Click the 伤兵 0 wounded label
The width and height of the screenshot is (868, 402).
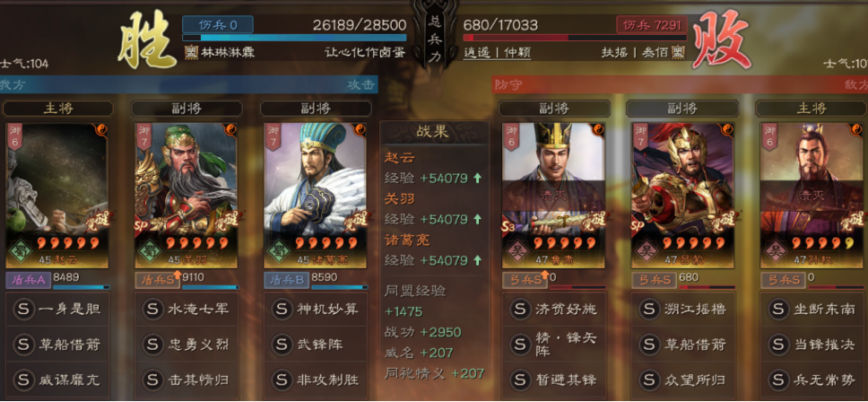tap(218, 24)
